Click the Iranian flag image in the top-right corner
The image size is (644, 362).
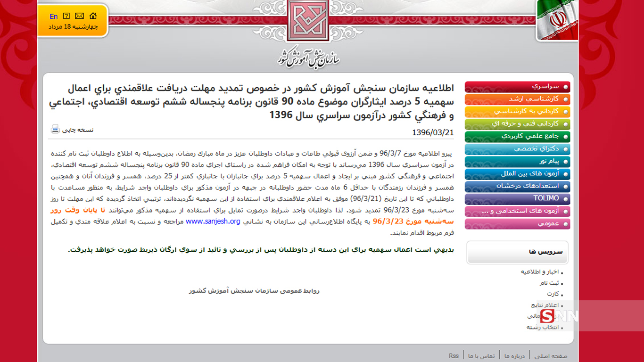pyautogui.click(x=557, y=21)
